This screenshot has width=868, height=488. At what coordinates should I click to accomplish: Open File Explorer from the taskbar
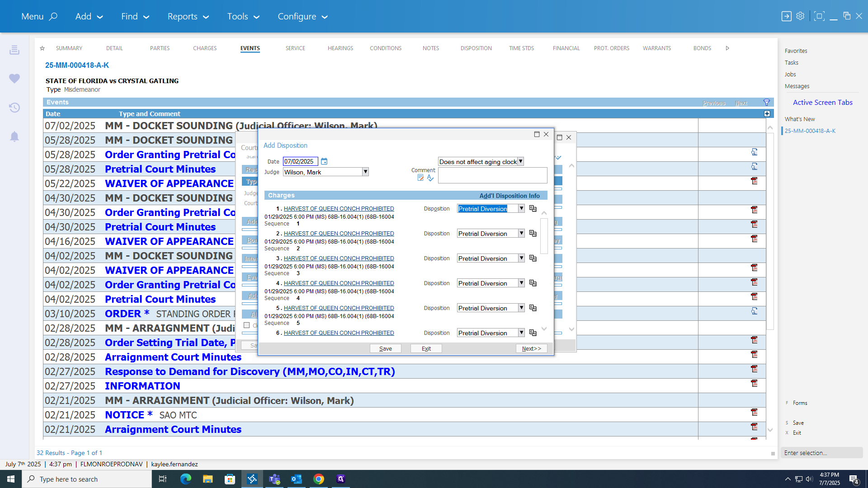pyautogui.click(x=208, y=479)
